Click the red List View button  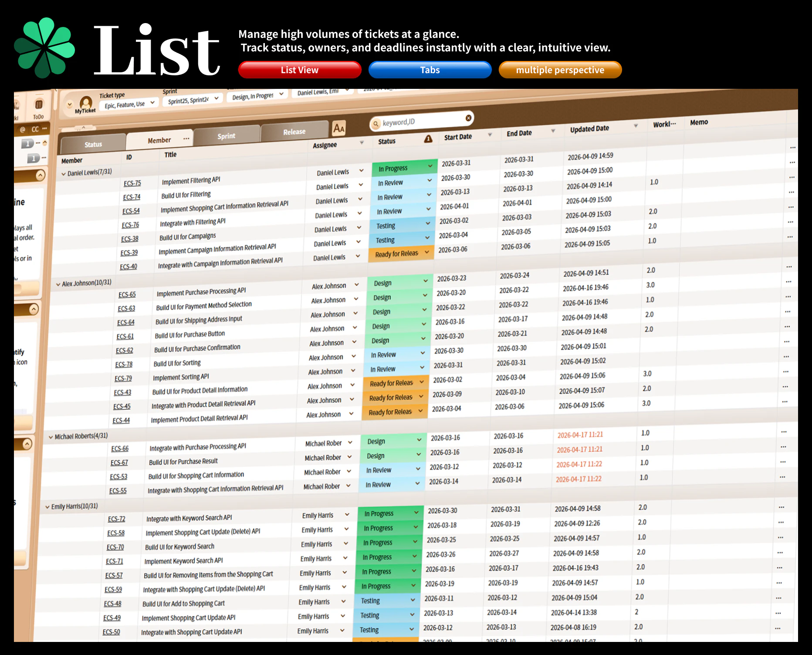(299, 70)
